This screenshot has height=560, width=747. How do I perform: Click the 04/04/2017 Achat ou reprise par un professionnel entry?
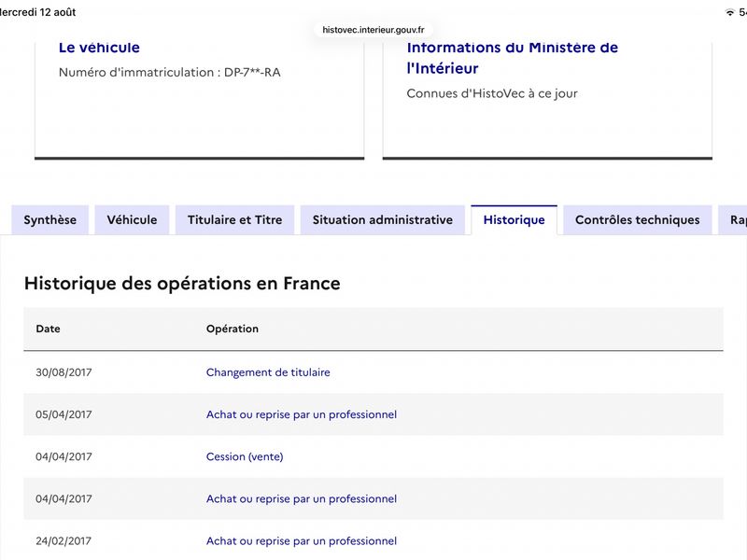(x=302, y=498)
